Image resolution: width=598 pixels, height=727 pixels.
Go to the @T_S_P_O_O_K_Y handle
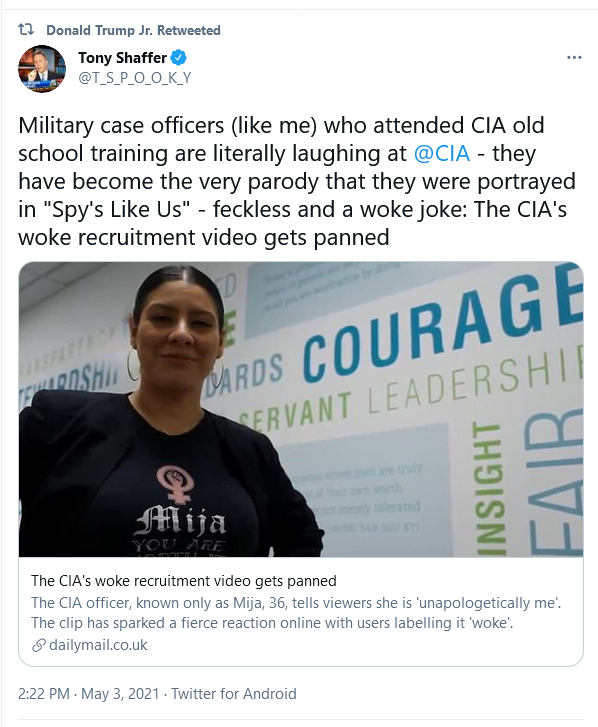pyautogui.click(x=135, y=77)
